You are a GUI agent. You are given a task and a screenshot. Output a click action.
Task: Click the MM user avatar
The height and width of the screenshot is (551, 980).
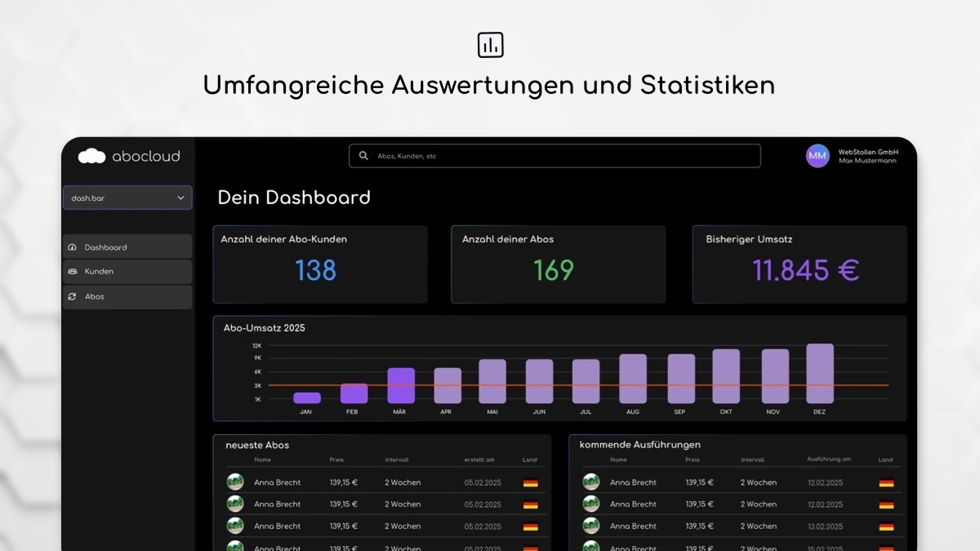817,156
